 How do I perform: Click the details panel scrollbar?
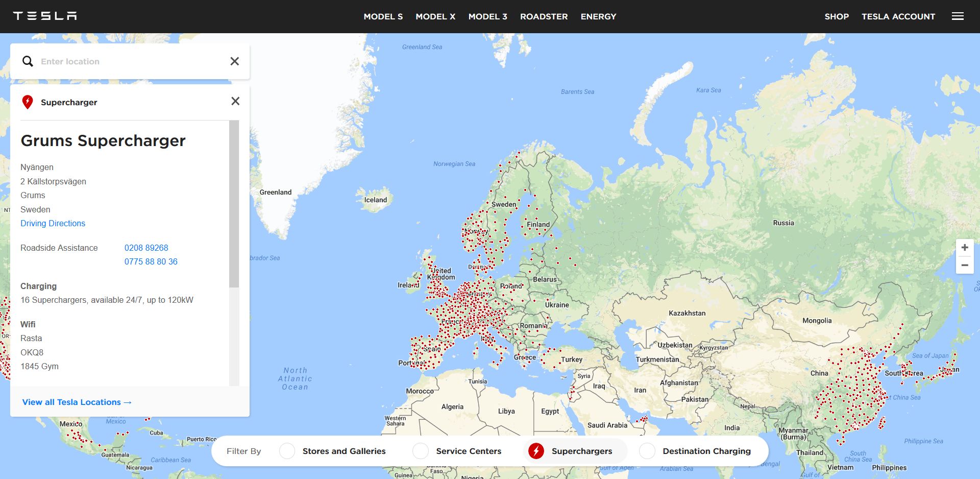point(234,204)
